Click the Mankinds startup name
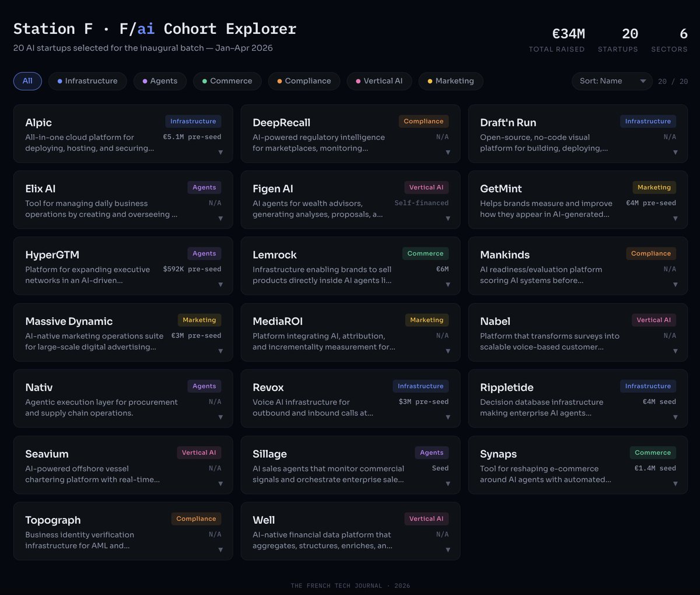 point(505,255)
